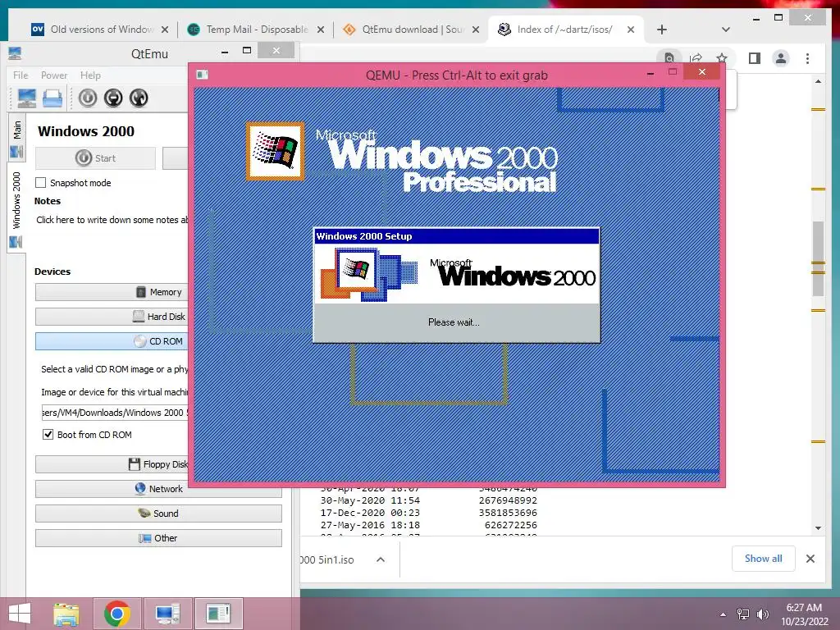This screenshot has height=630, width=840.
Task: Click the Chrome vertical scrollbar thumb
Action: [x=818, y=258]
